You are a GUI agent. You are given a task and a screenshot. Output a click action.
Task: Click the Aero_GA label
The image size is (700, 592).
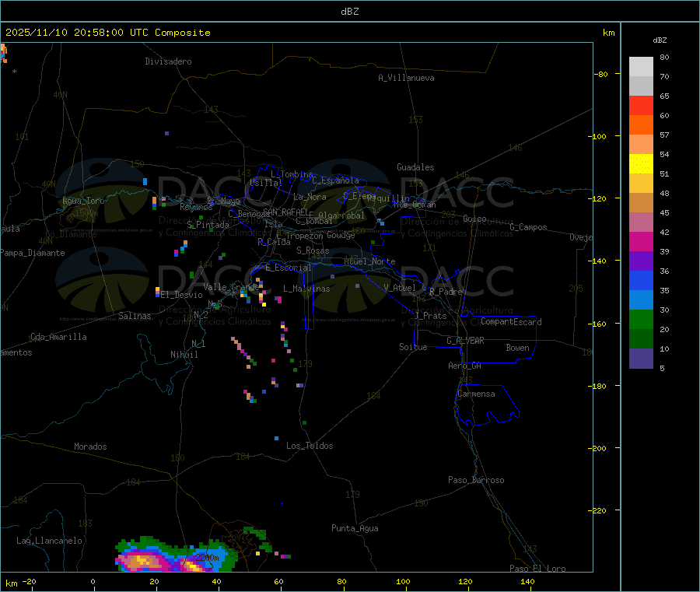tap(465, 366)
